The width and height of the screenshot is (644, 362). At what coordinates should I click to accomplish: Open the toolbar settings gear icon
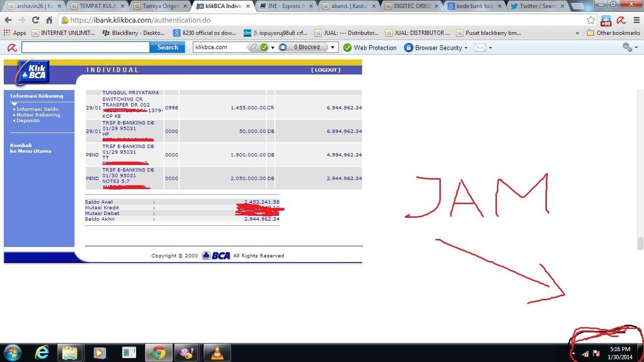[x=627, y=47]
